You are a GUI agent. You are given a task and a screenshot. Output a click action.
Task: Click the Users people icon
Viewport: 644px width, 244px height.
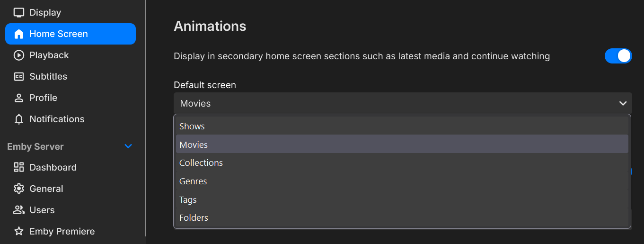tap(19, 210)
